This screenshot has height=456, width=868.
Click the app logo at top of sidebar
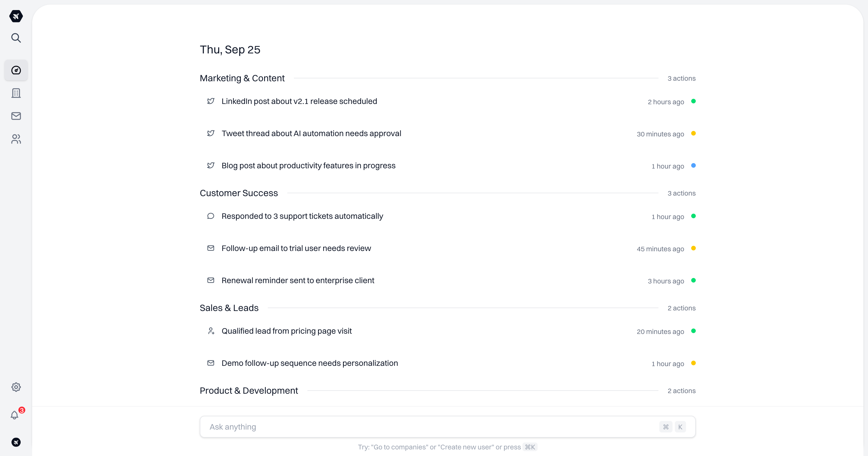pos(16,16)
